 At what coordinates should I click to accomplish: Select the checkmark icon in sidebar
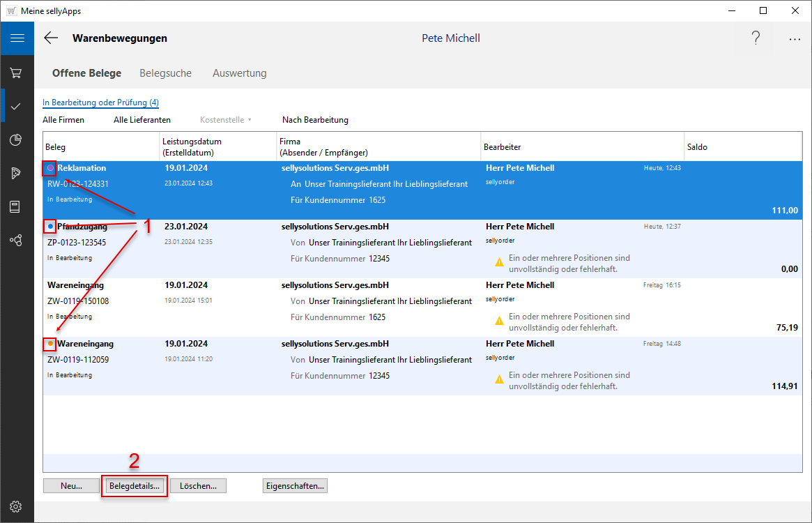pyautogui.click(x=16, y=106)
